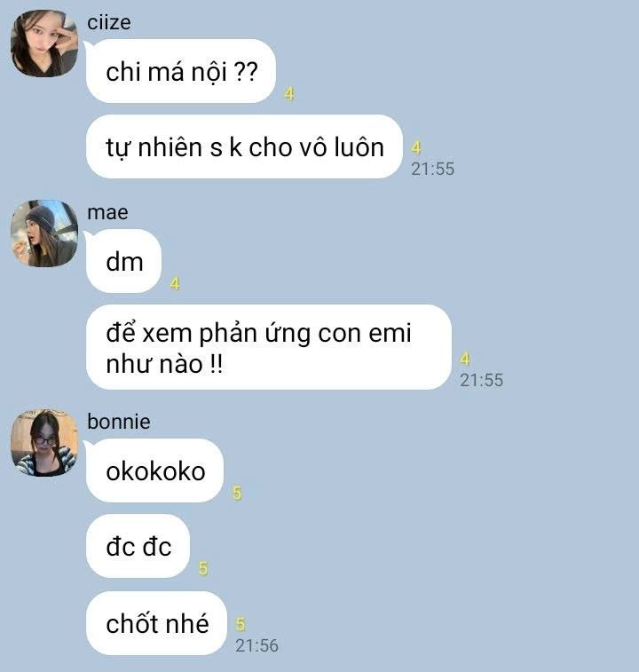Click the message "tự nhiên s k cho vô luôn"
639x672 pixels.
coord(244,146)
